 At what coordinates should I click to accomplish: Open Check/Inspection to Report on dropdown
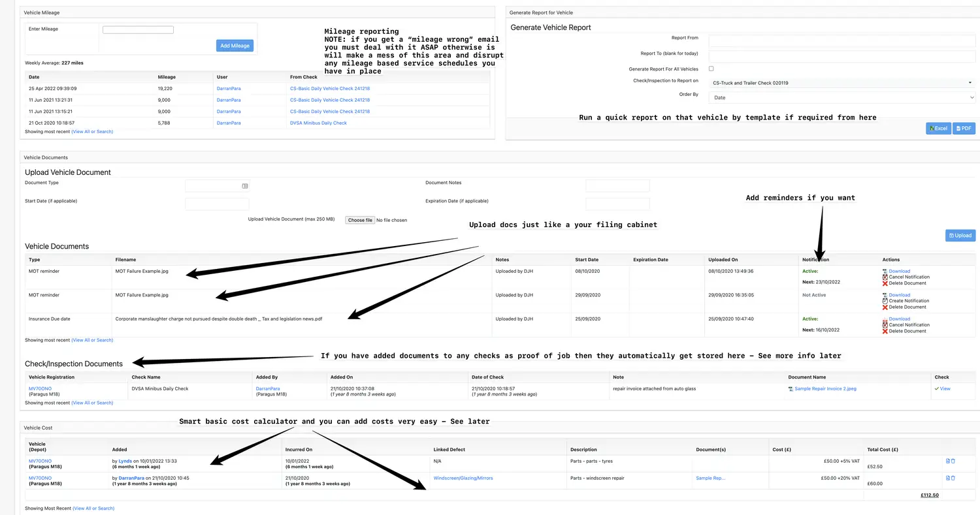[x=841, y=83]
